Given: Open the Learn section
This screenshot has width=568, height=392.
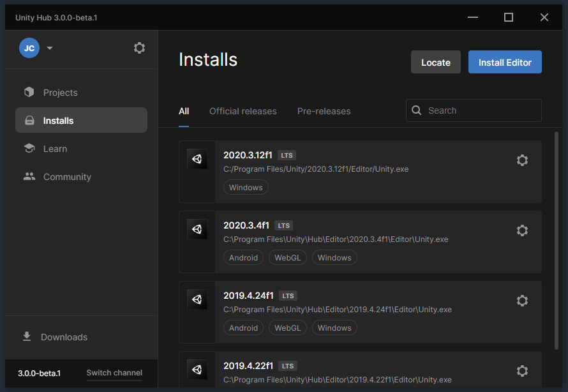Looking at the screenshot, I should pos(81,149).
